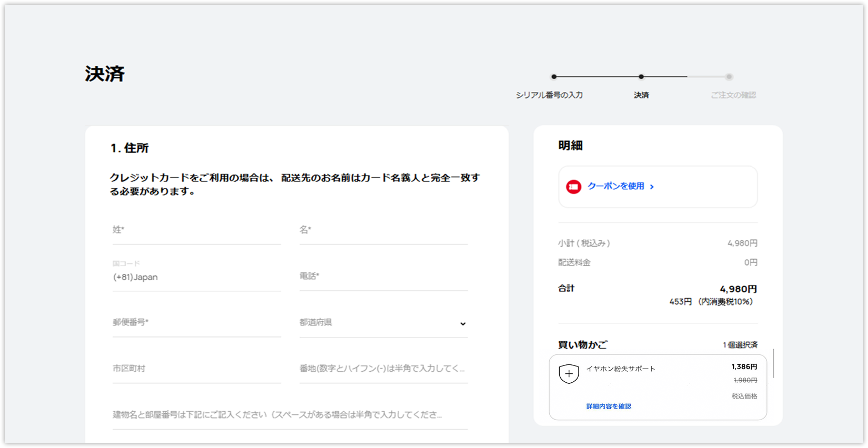This screenshot has height=448, width=868.
Task: Click the shield plus icon in cart
Action: (x=569, y=374)
